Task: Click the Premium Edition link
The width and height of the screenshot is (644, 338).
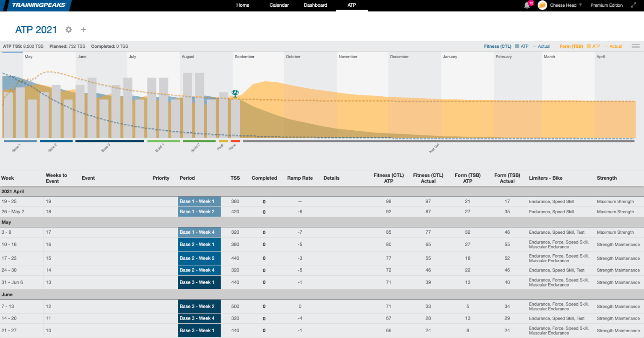Action: click(606, 5)
